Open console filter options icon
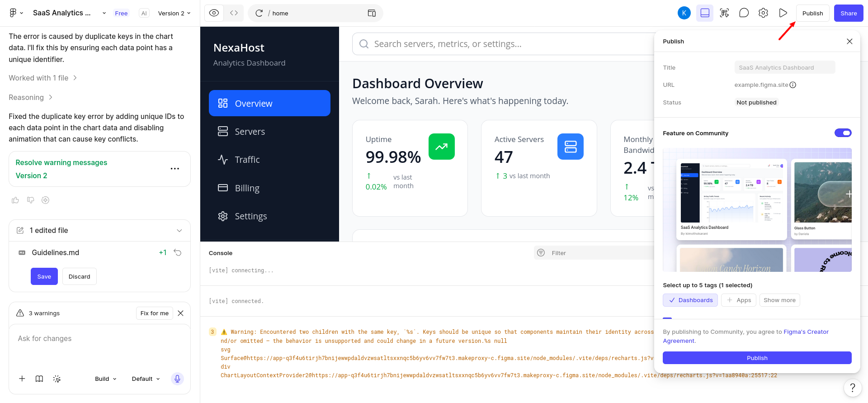This screenshot has height=403, width=868. coord(541,252)
